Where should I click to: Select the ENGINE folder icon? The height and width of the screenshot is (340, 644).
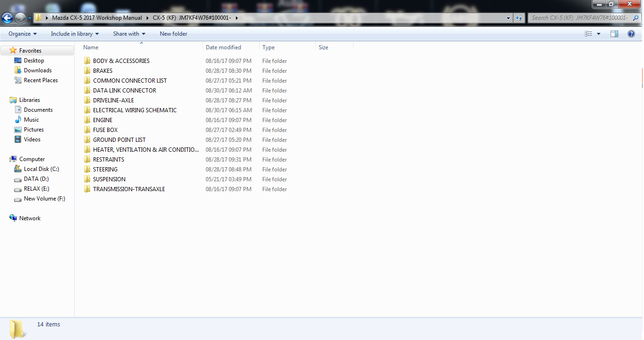point(87,120)
